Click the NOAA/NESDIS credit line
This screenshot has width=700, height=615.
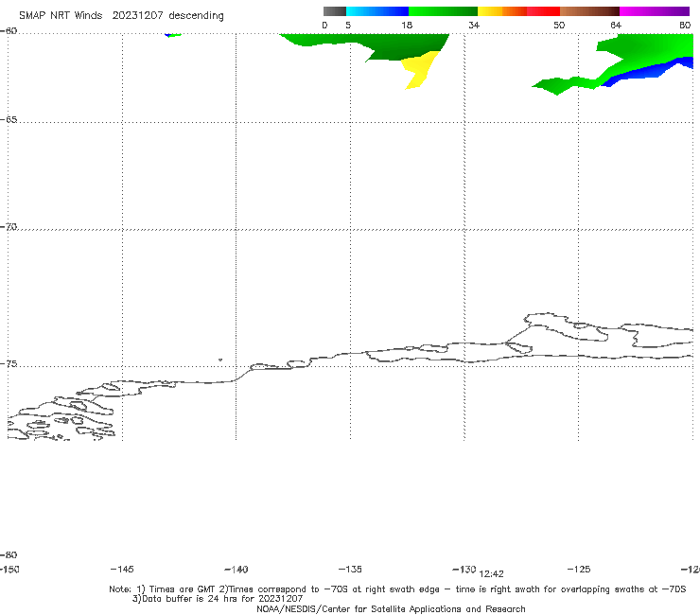pyautogui.click(x=391, y=609)
